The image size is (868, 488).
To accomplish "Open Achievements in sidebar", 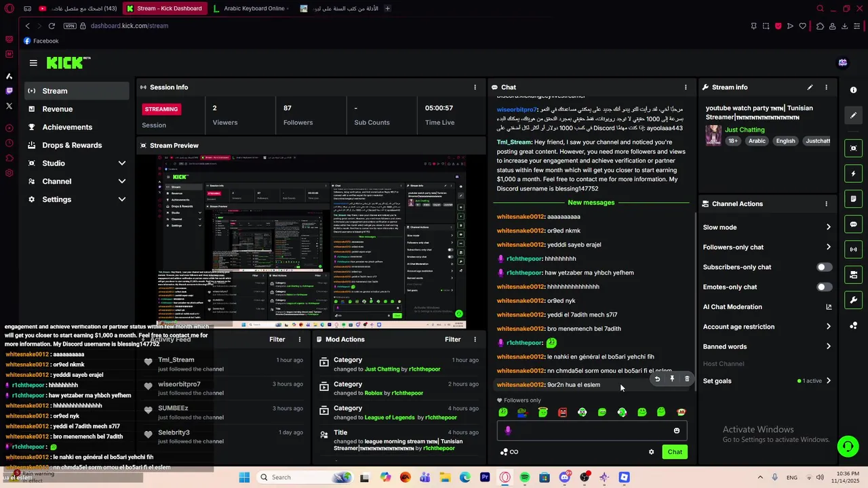I will (x=77, y=127).
